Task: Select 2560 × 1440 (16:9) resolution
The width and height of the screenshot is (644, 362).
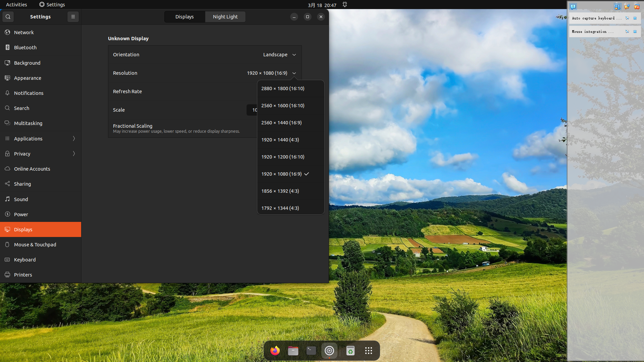Action: (x=281, y=123)
